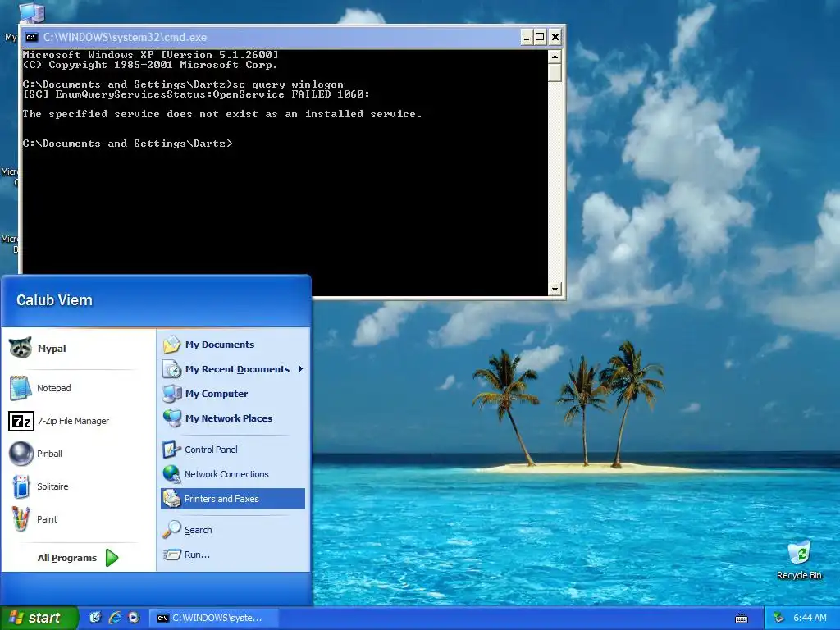Click the 6:44 AM clock
This screenshot has height=630, width=840.
(x=810, y=618)
